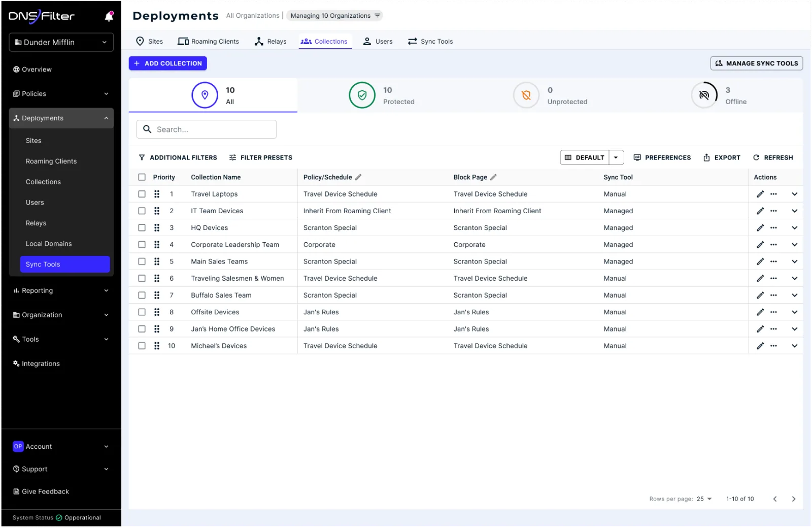Click the REFRESH button
The height and width of the screenshot is (528, 812).
tap(773, 157)
